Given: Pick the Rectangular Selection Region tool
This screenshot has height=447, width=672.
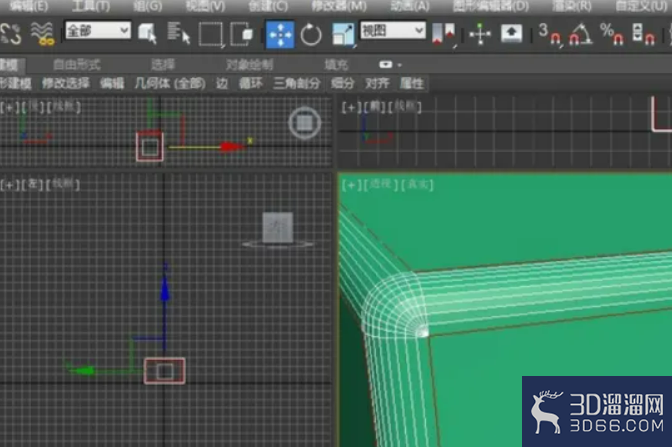Looking at the screenshot, I should (211, 34).
